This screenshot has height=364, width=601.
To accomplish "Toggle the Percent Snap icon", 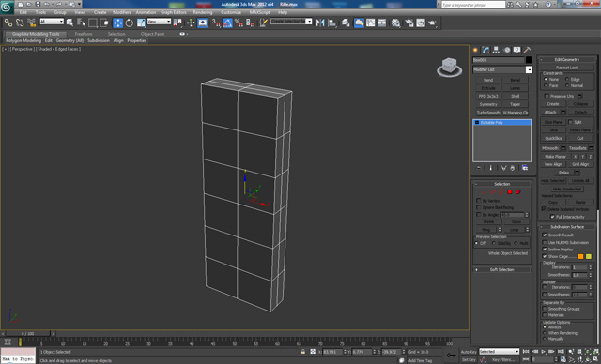I will coord(239,23).
